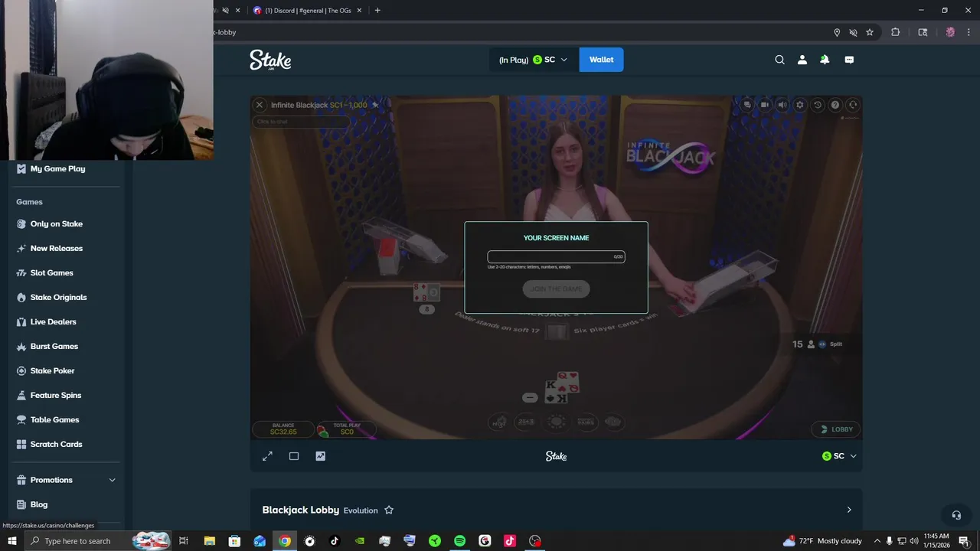Select Only on Stake in sidebar
980x551 pixels.
pos(57,223)
